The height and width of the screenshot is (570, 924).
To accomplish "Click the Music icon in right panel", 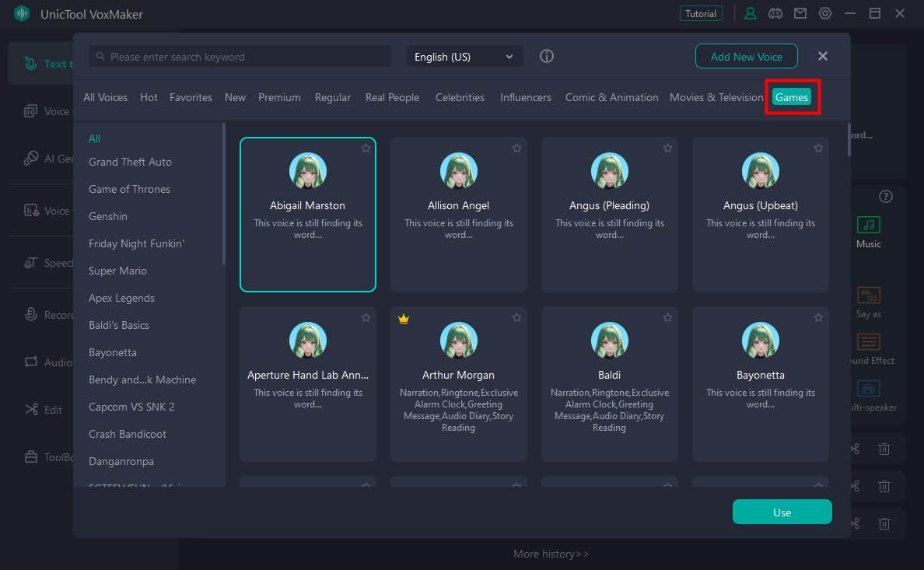I will [x=868, y=226].
